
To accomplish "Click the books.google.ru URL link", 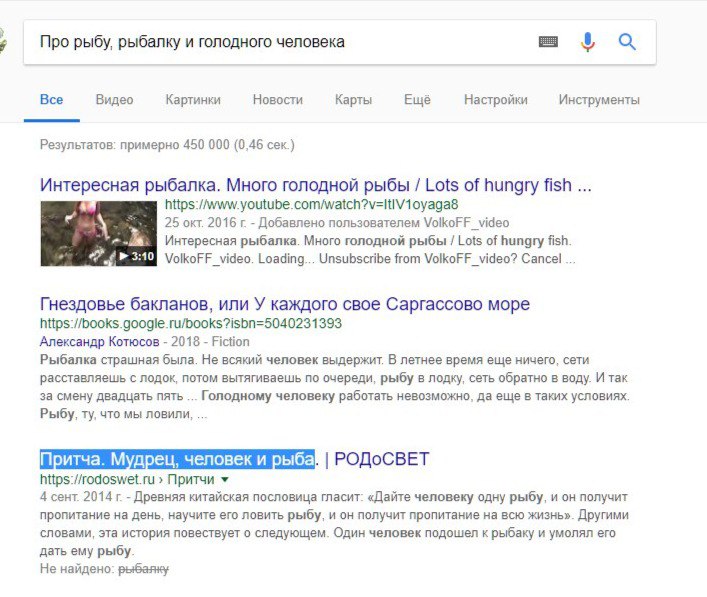I will click(191, 323).
